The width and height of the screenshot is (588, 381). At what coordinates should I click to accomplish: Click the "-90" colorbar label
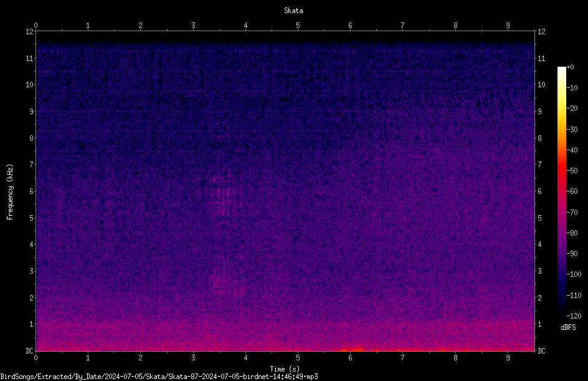click(572, 254)
